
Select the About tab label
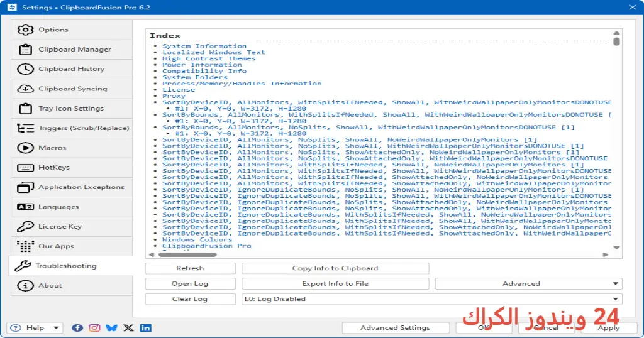50,285
